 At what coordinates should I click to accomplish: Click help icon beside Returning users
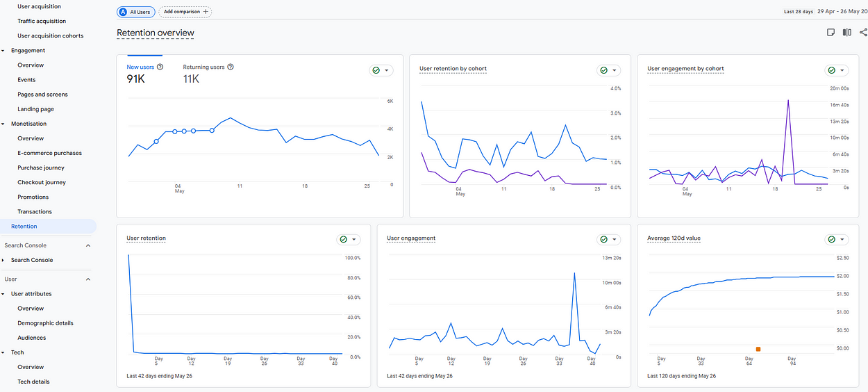(x=231, y=67)
